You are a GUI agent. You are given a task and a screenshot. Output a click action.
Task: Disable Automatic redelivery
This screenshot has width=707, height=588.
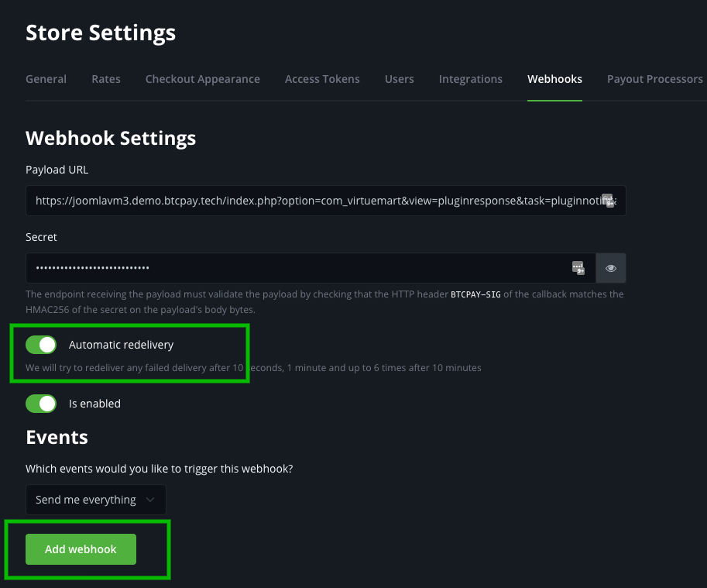(x=41, y=344)
